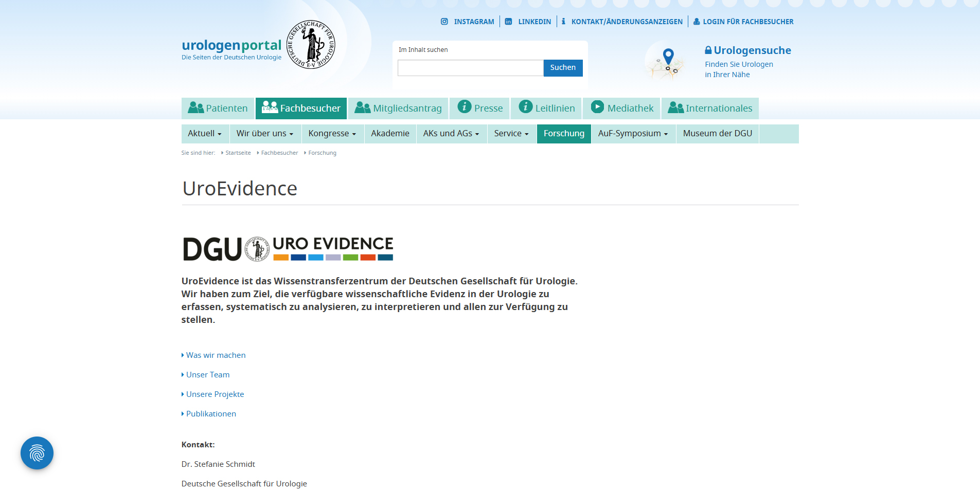
Task: Expand the Kongresse dropdown menu
Action: [332, 134]
